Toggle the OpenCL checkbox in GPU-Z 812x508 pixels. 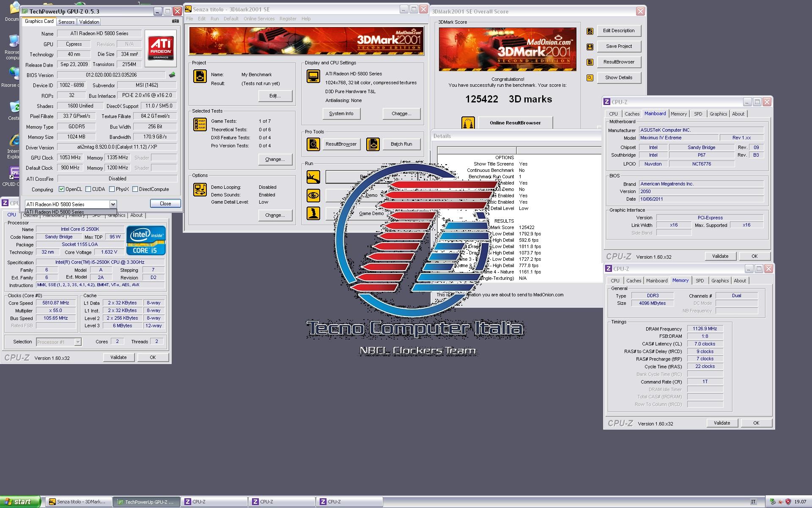[x=62, y=189]
